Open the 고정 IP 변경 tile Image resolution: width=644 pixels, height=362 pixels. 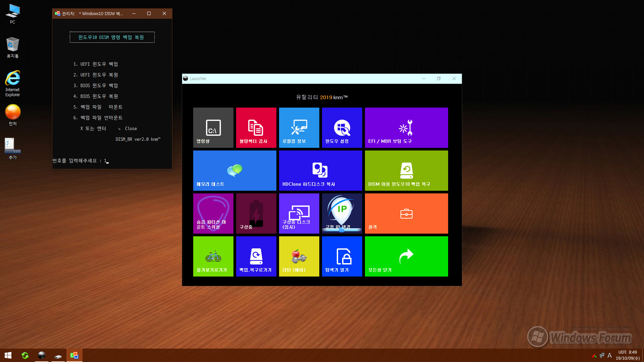click(342, 213)
